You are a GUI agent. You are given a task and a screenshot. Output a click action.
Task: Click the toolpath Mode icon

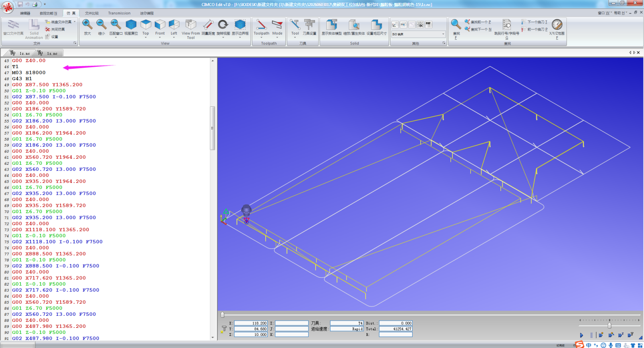tap(277, 25)
